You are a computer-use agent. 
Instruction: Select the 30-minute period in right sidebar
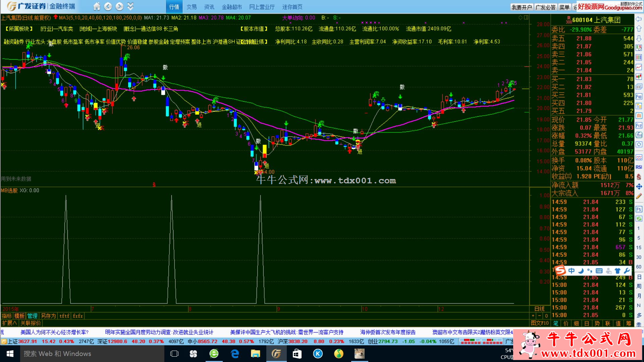click(639, 257)
